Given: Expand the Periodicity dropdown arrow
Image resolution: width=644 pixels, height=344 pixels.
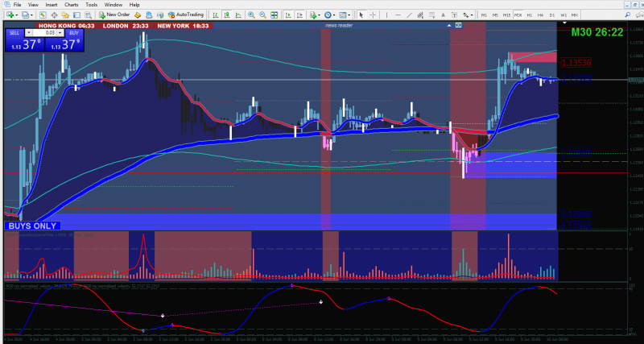Looking at the screenshot, I should [334, 15].
